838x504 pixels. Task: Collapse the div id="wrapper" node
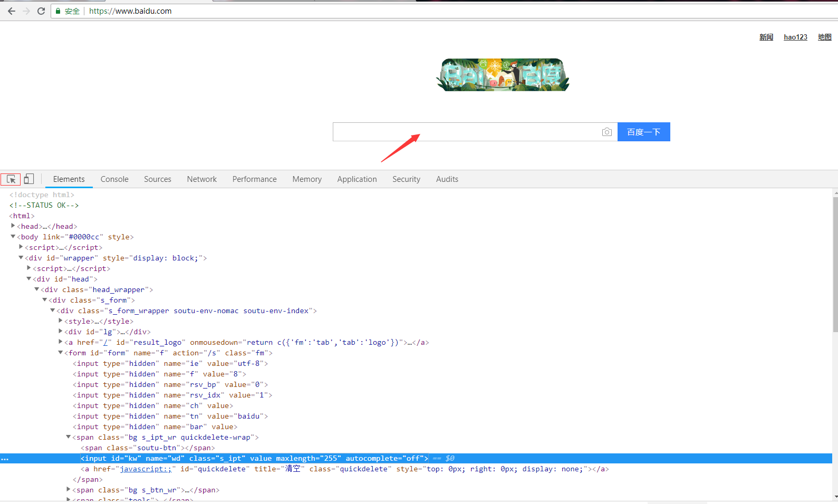click(x=21, y=257)
